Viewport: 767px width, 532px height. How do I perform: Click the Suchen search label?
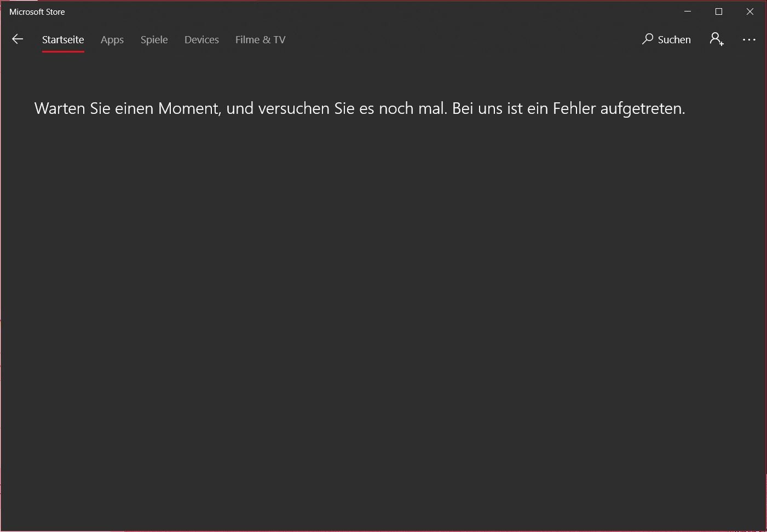click(674, 39)
